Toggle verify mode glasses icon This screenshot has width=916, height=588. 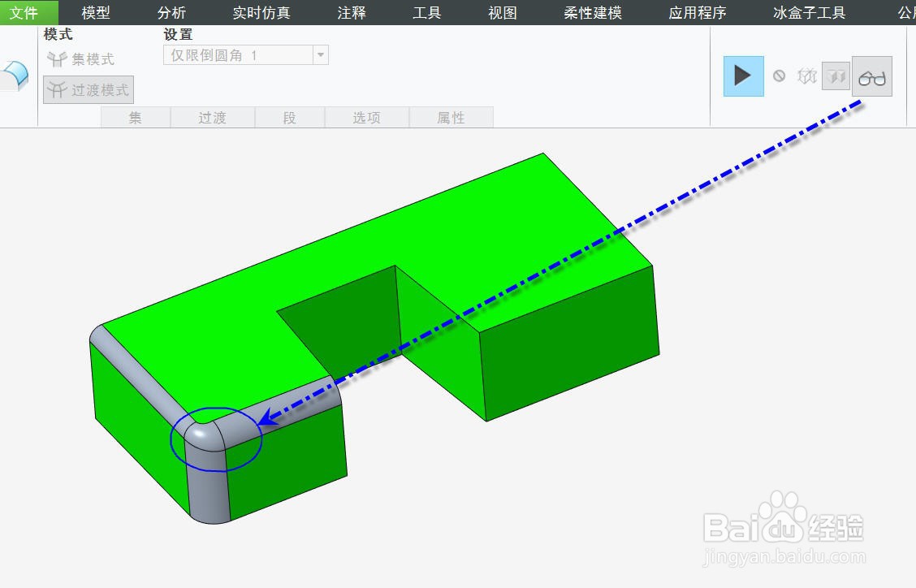tap(872, 76)
